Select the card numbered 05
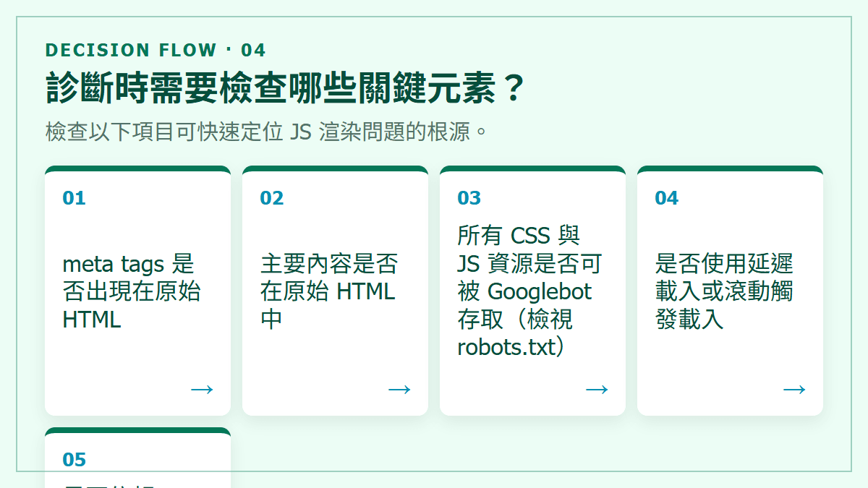The image size is (868, 488). pyautogui.click(x=137, y=458)
